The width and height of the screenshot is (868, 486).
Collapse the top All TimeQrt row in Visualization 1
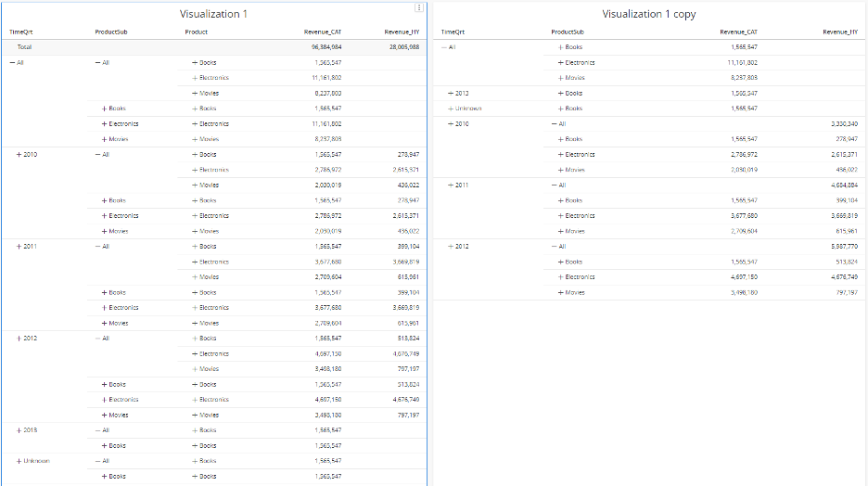tap(11, 63)
